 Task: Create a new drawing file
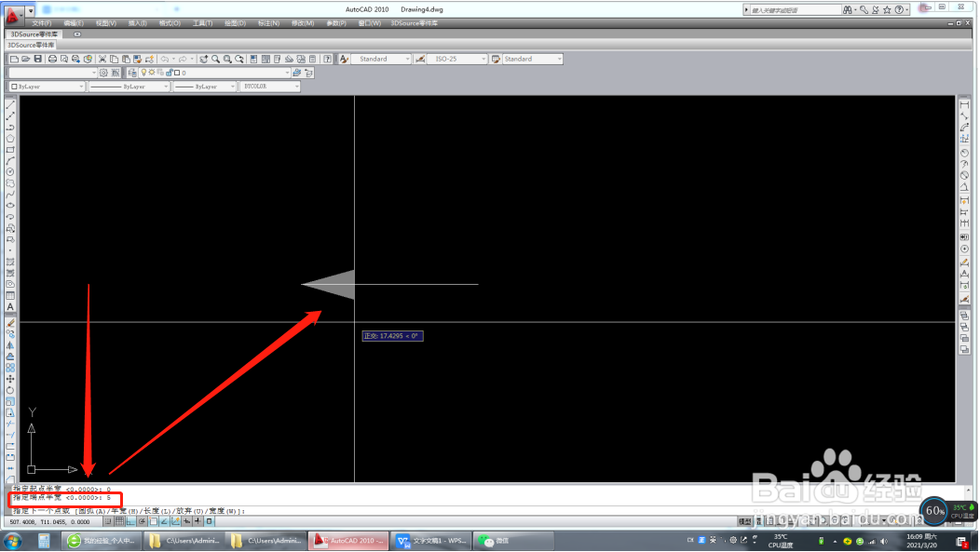pyautogui.click(x=14, y=59)
